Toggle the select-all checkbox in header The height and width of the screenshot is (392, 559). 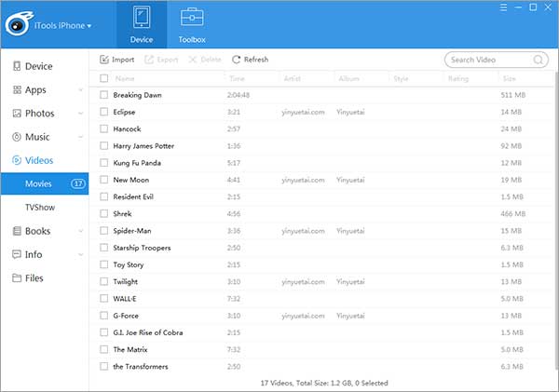pyautogui.click(x=104, y=78)
